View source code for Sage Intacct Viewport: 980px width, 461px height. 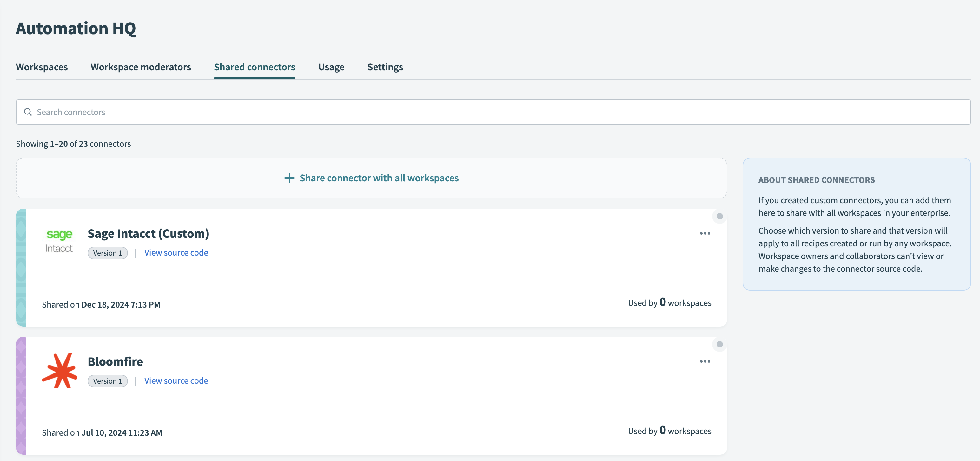click(176, 252)
